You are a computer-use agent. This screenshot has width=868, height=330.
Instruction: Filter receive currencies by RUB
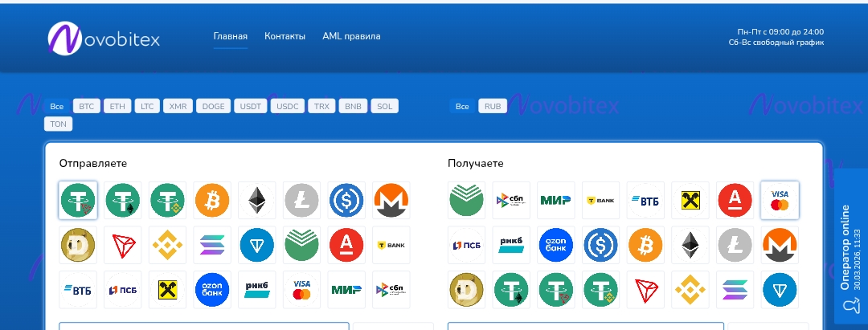pyautogui.click(x=493, y=106)
